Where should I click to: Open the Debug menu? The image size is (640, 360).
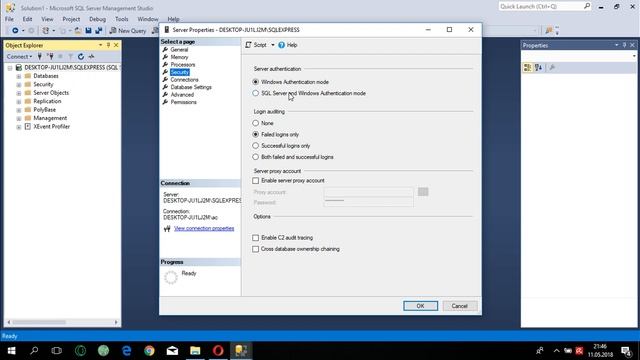pyautogui.click(x=97, y=19)
